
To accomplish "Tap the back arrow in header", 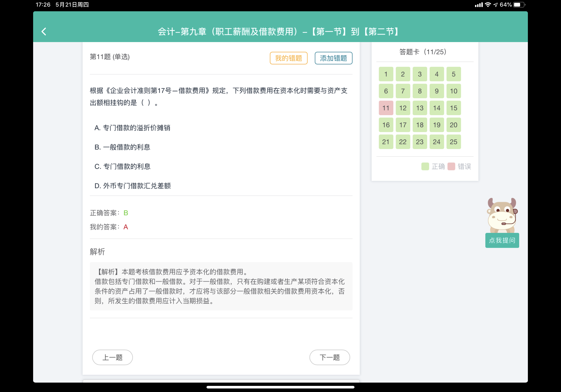I will (x=44, y=31).
